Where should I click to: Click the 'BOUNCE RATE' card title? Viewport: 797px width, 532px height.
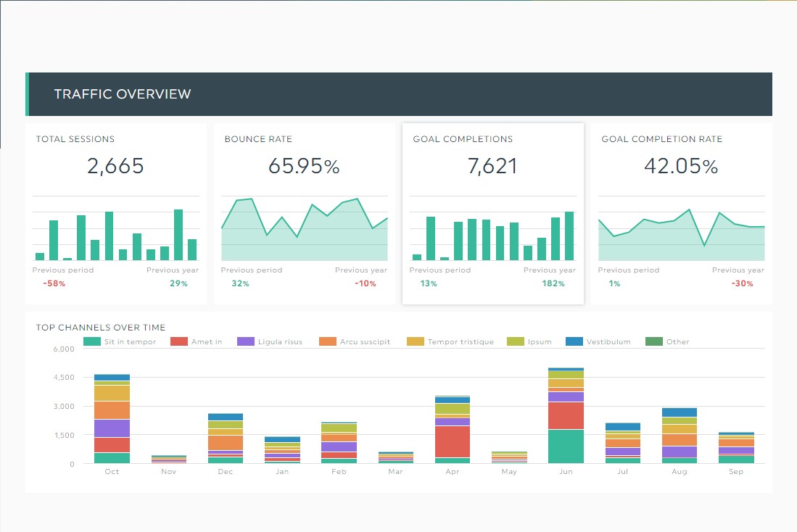tap(258, 139)
